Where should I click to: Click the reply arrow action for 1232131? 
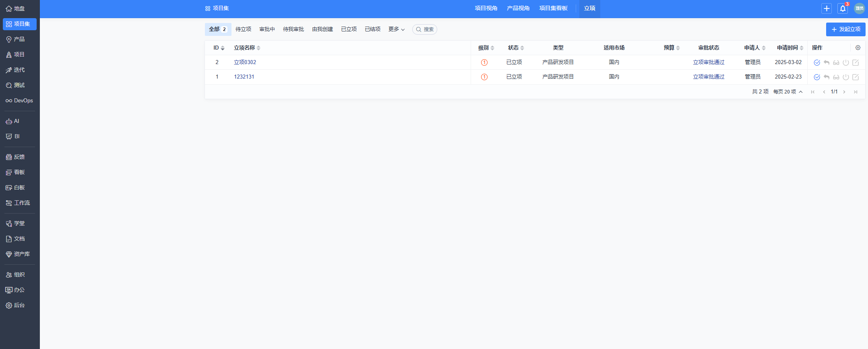point(827,77)
